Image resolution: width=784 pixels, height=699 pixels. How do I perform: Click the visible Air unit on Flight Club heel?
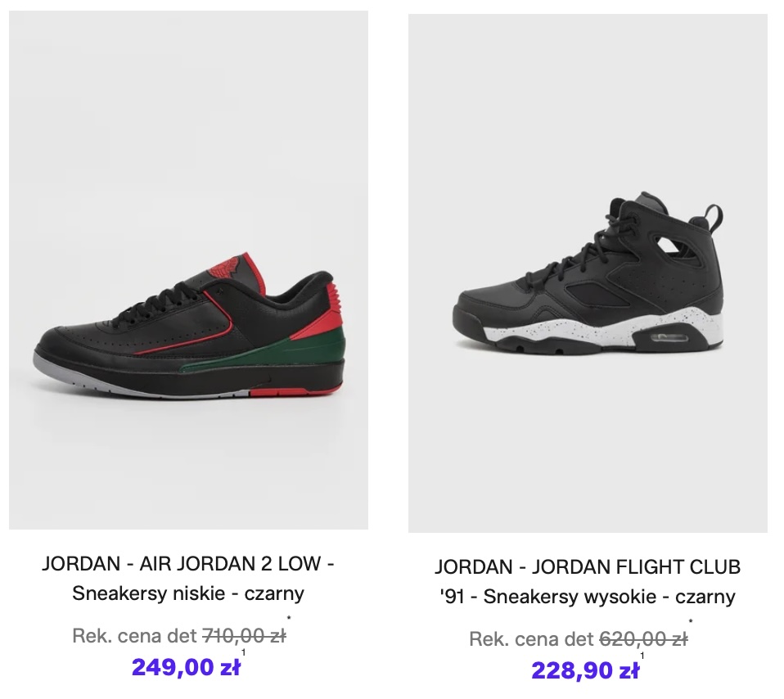click(x=669, y=336)
